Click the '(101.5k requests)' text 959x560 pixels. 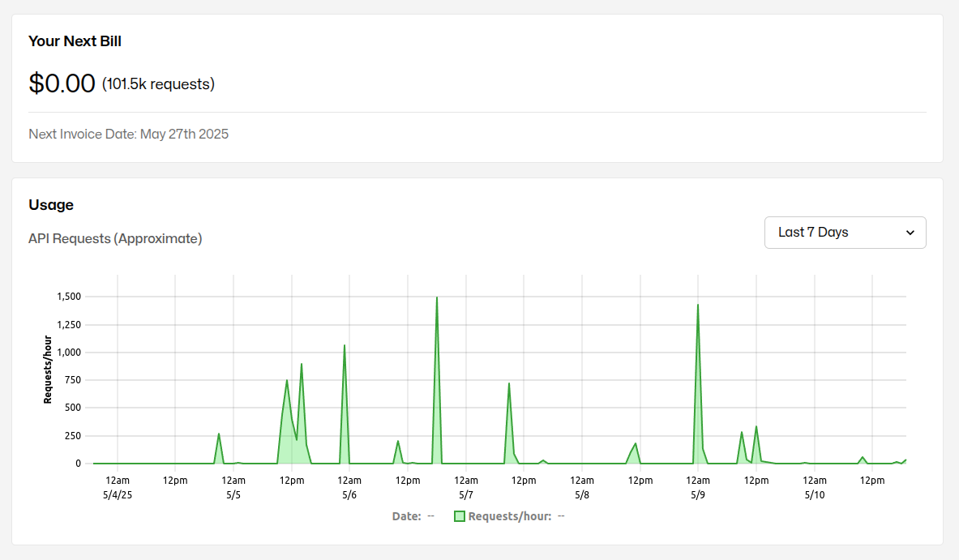point(158,83)
